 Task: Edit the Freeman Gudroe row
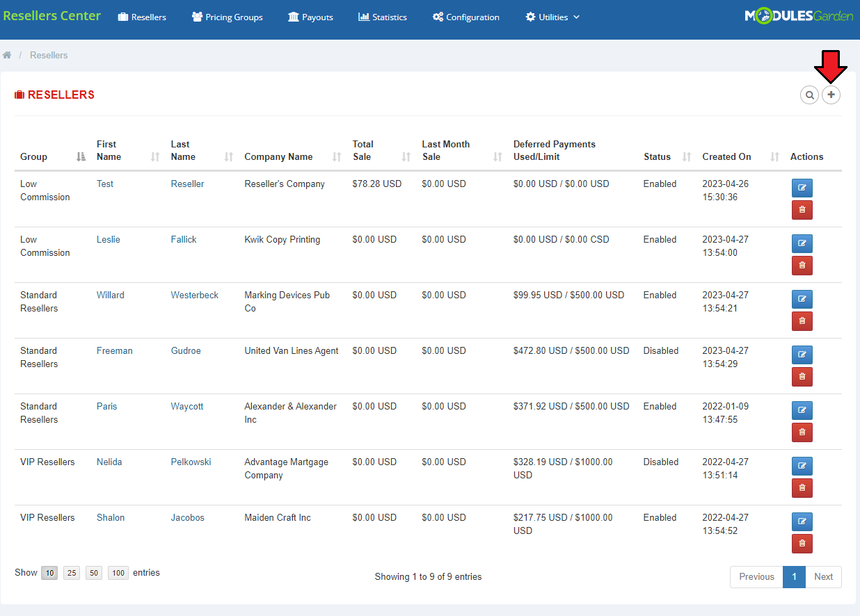click(x=802, y=355)
